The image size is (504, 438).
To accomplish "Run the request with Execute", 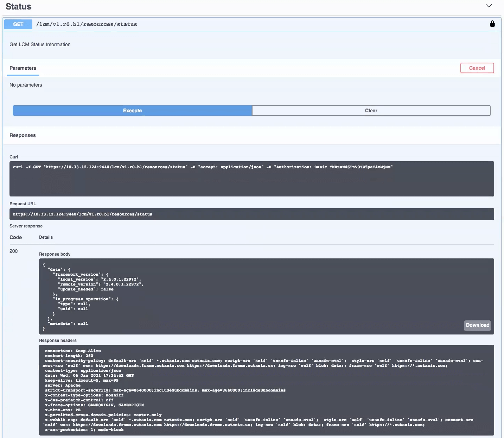I will tap(132, 111).
